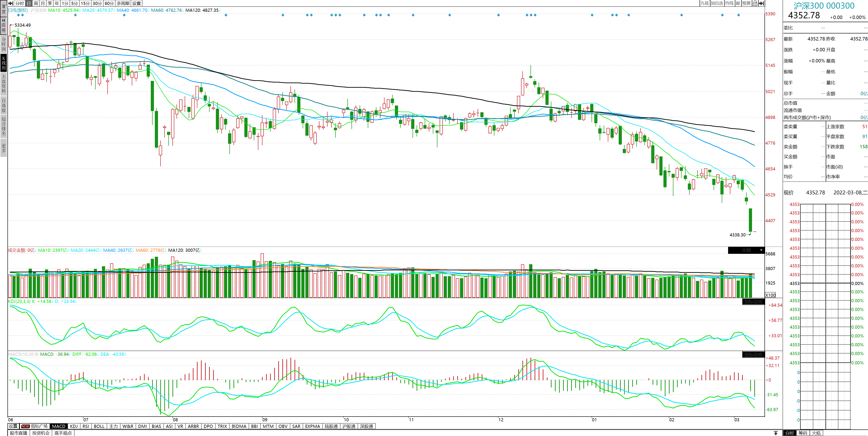Click the scroll-to-top arrow at bottom right
868x436 pixels.
point(776,433)
